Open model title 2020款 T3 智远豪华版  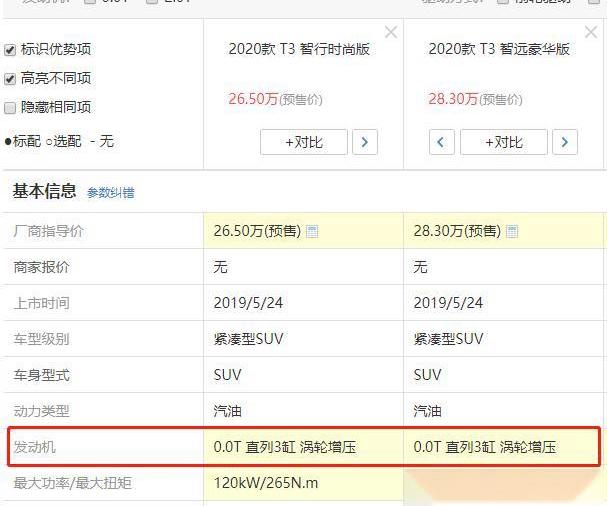pos(499,49)
